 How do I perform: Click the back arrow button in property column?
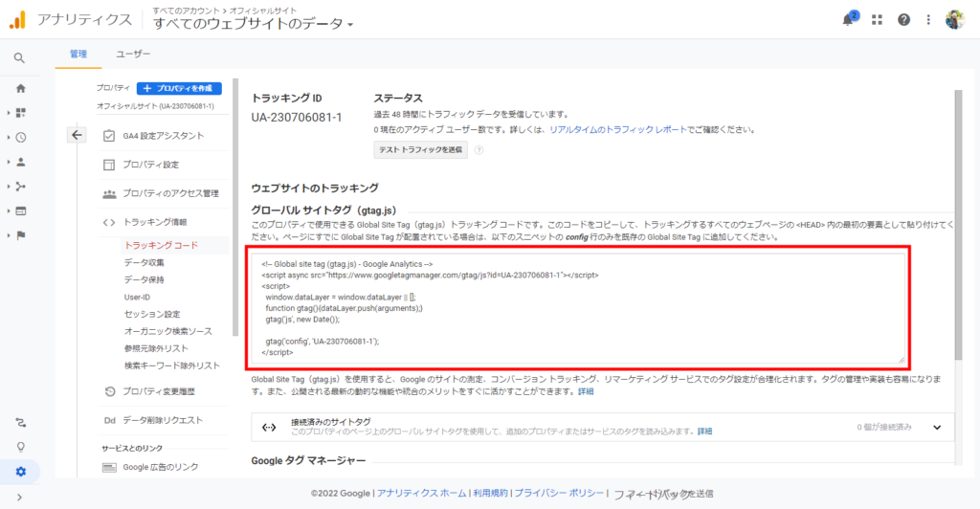tap(77, 135)
